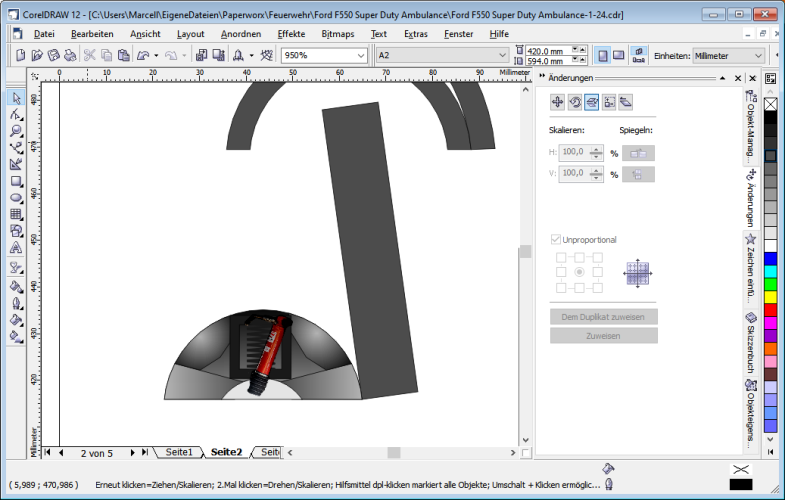Screen dimensions: 785x500
Task: Pick the no-fill X swatch
Action: 770,104
